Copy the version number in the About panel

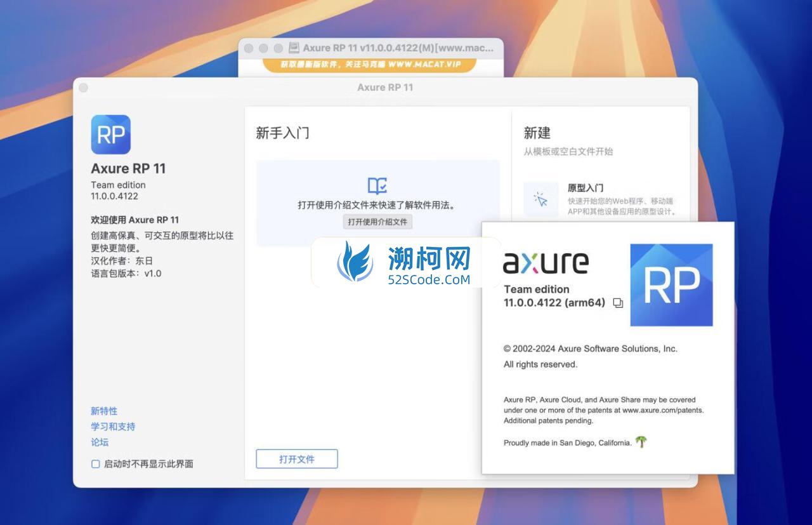(618, 303)
